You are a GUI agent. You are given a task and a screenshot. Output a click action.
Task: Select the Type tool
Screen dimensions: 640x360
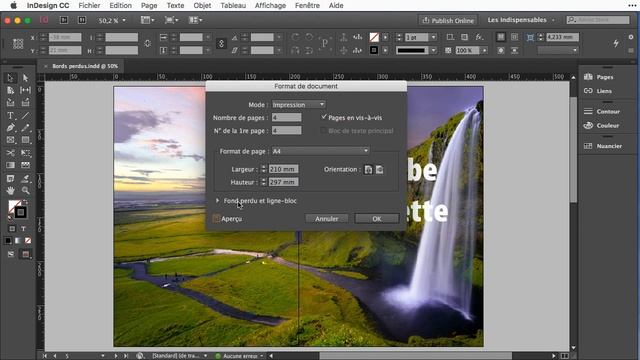pyautogui.click(x=10, y=116)
